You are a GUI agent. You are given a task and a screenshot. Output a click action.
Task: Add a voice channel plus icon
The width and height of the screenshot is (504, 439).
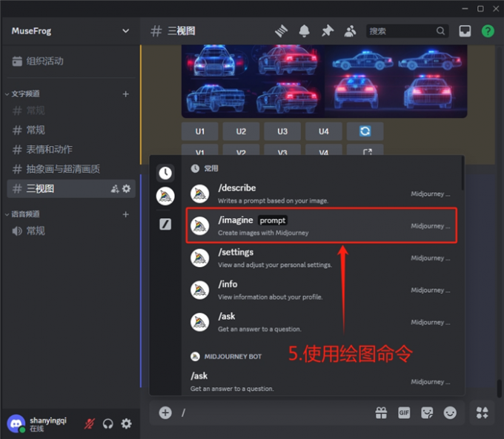coord(126,214)
